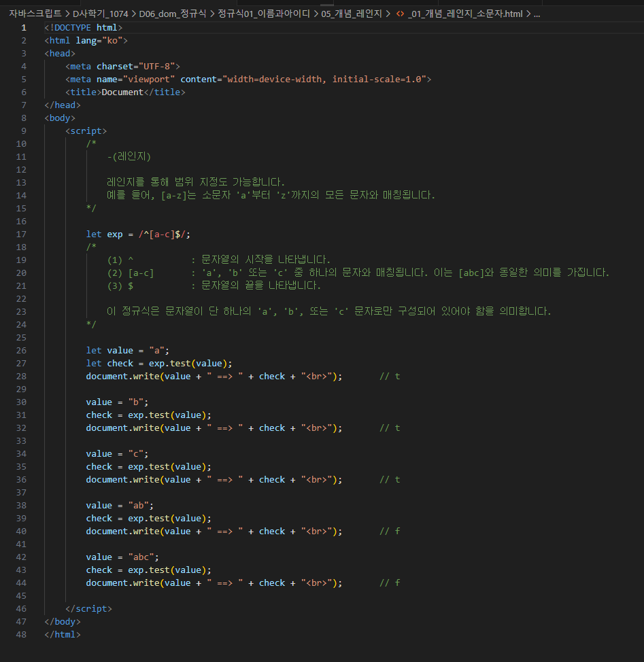
Task: Place cursor on <!DOCTYPE html> text
Action: coord(83,27)
